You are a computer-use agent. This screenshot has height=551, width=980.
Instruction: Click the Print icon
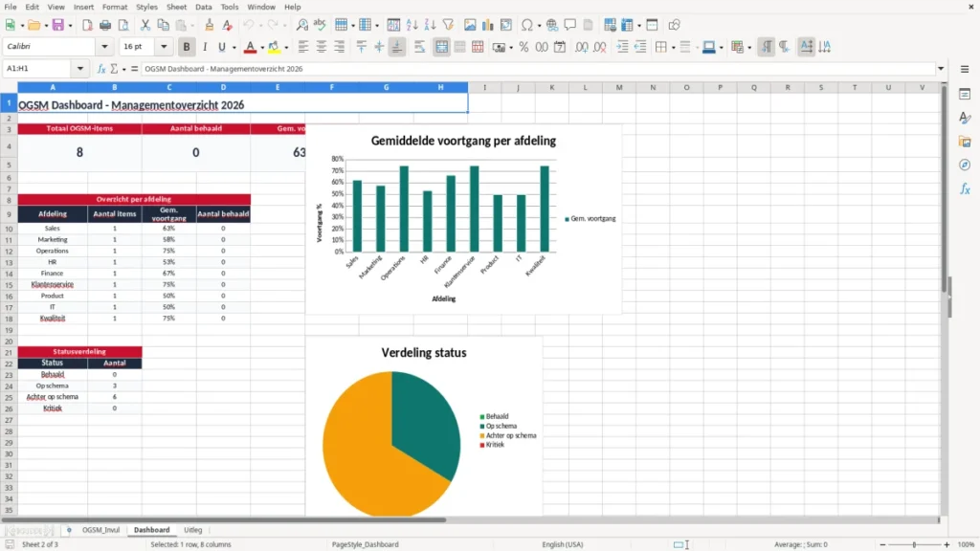pos(105,25)
